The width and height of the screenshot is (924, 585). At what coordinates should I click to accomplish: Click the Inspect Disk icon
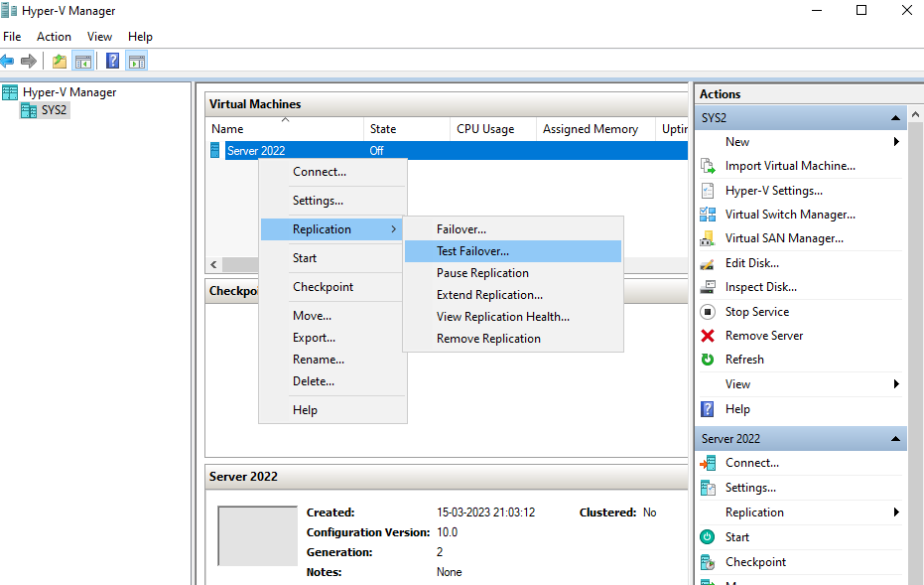pyautogui.click(x=708, y=287)
